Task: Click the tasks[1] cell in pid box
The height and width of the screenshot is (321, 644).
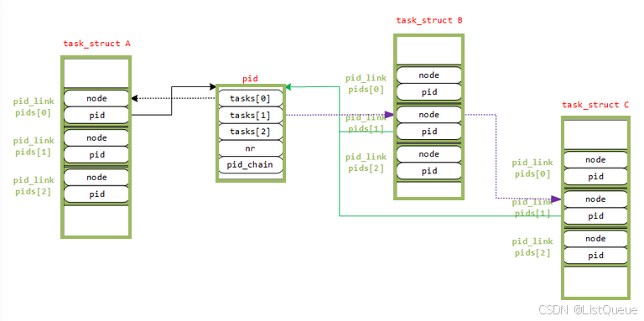Action: pyautogui.click(x=251, y=116)
